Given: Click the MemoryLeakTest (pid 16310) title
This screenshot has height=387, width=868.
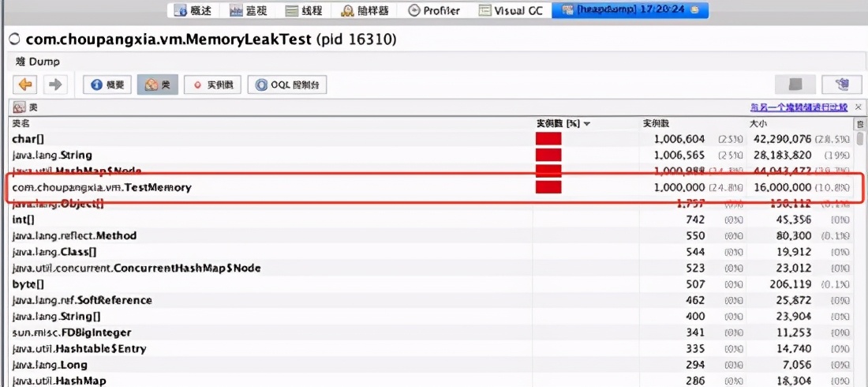Looking at the screenshot, I should (x=211, y=39).
